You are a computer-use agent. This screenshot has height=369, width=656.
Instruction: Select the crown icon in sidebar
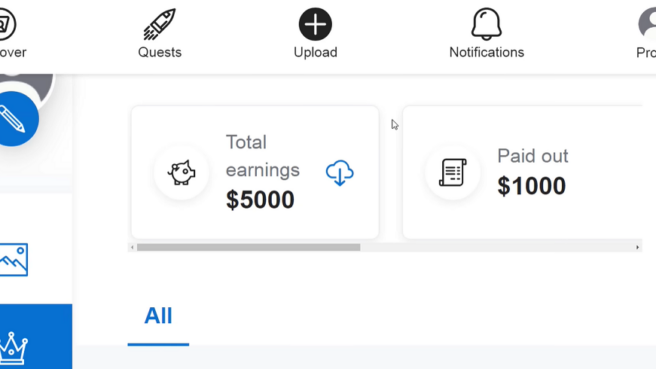(14, 348)
